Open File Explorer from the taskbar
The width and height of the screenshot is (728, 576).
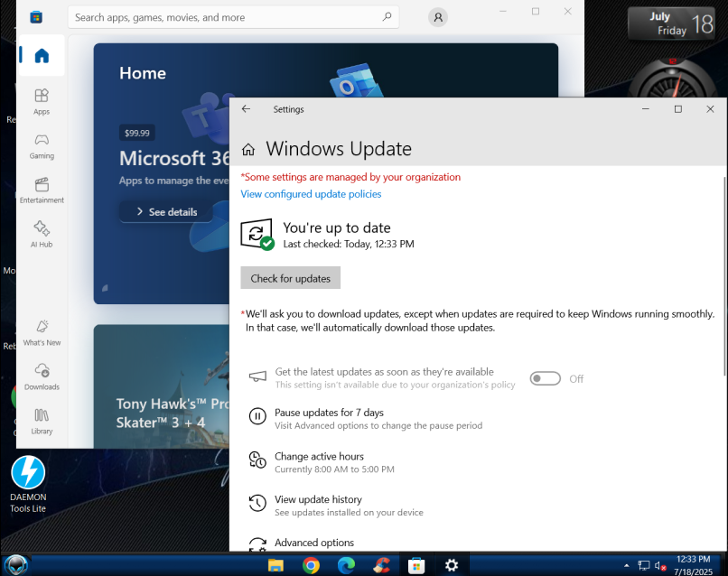[275, 565]
